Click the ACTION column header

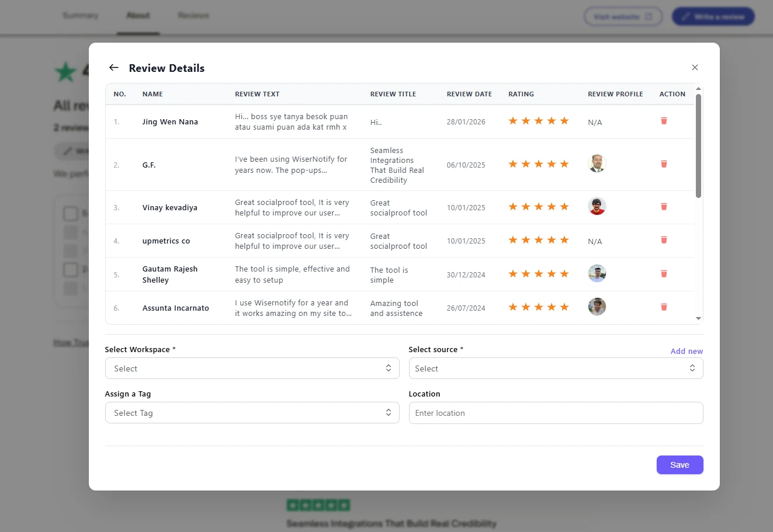[673, 94]
